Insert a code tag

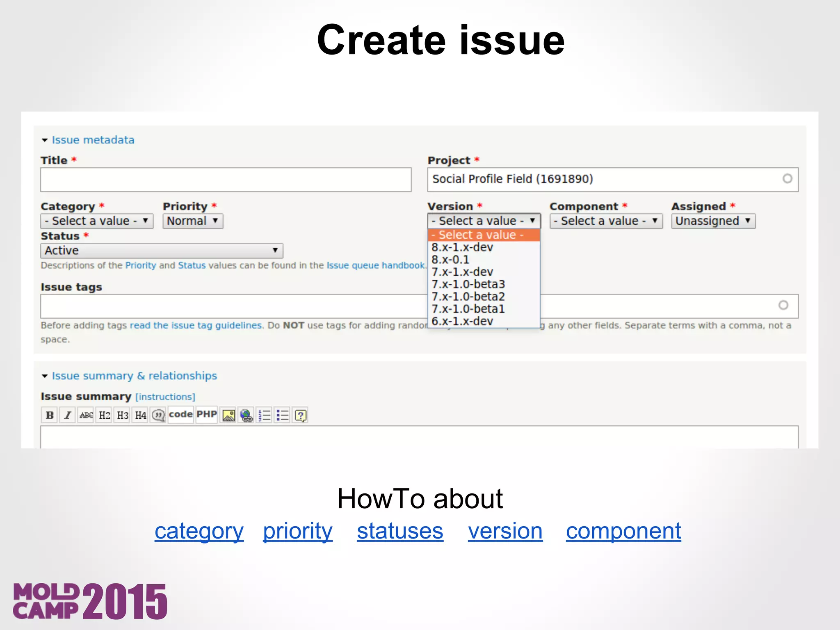[x=180, y=415]
